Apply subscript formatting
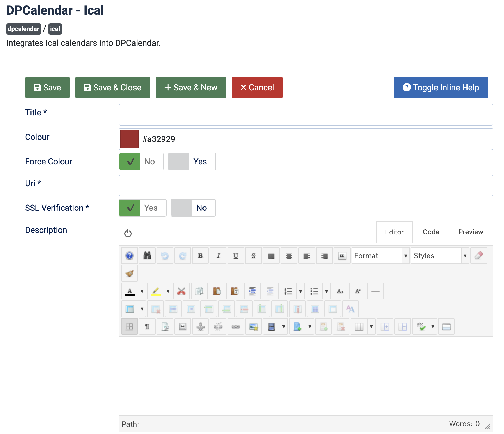The height and width of the screenshot is (434, 504). click(340, 291)
